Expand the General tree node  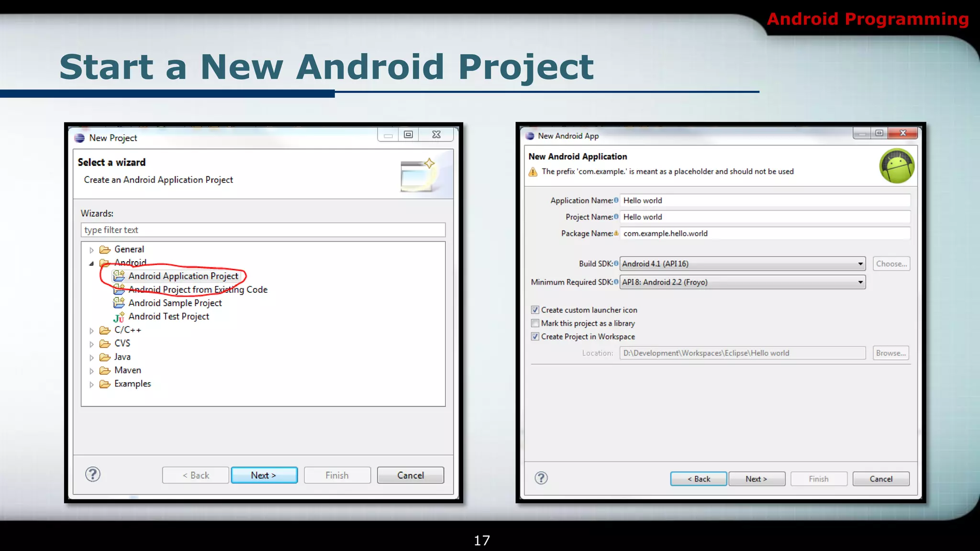[91, 250]
